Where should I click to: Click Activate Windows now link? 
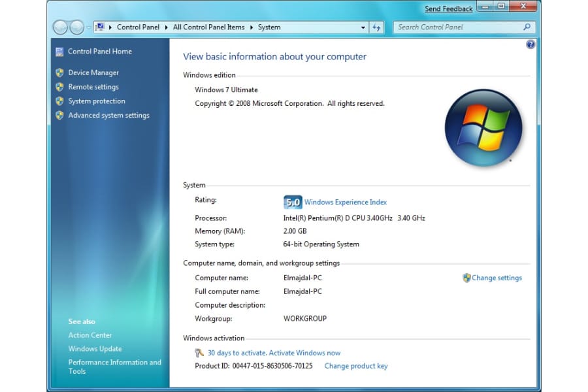tap(304, 353)
